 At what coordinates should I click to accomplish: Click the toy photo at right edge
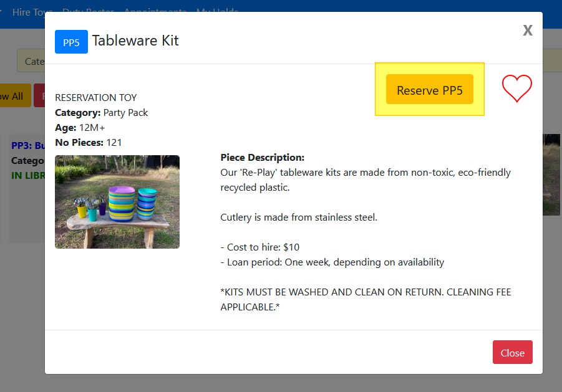pos(551,174)
